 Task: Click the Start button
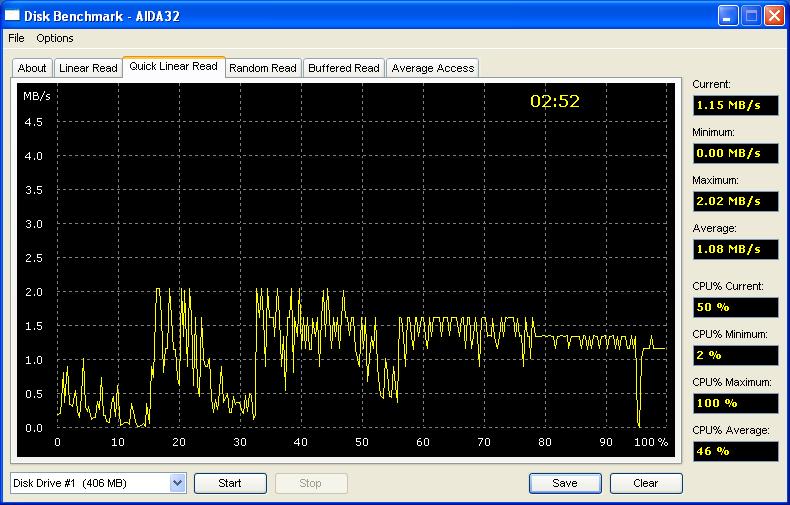pos(230,483)
